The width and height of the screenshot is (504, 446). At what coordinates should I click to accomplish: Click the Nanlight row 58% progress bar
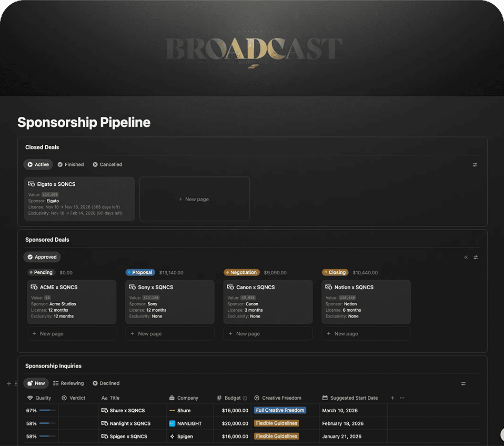47,423
